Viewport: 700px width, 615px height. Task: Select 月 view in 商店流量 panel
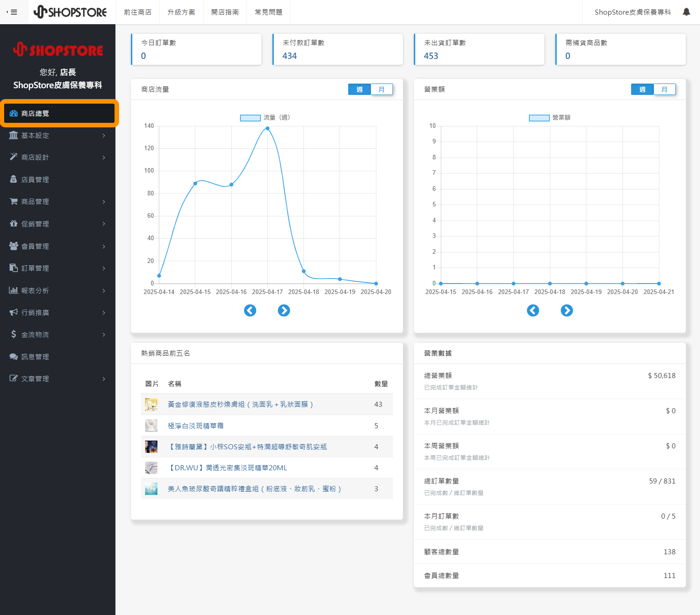click(381, 89)
